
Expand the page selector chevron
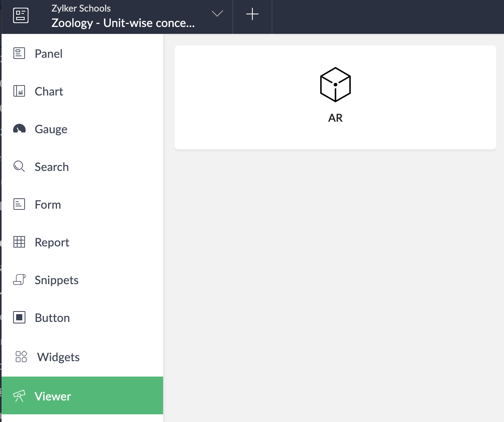[x=217, y=14]
